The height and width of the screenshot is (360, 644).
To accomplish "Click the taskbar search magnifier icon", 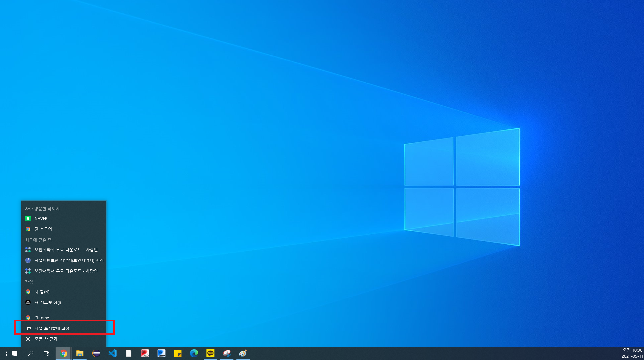I will 31,353.
